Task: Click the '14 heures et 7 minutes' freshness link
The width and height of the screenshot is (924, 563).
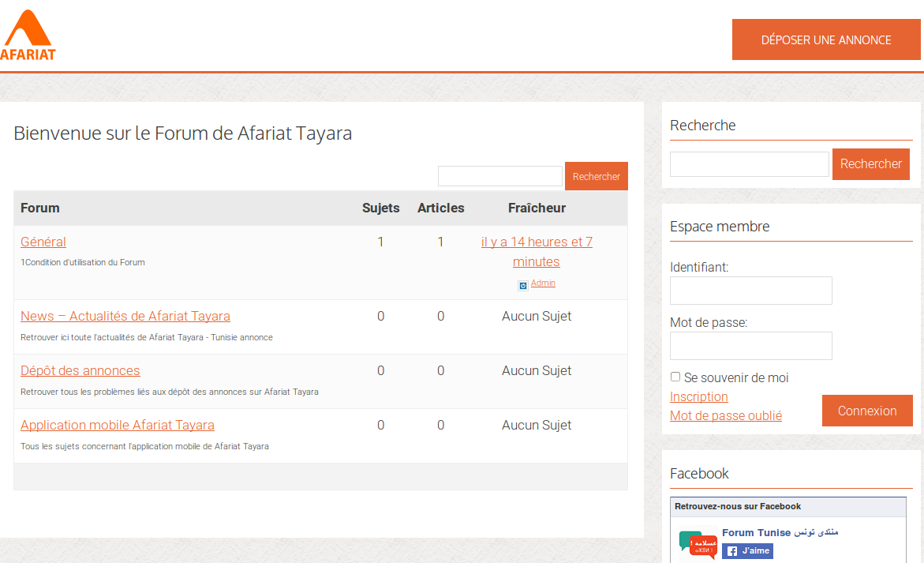Action: [x=537, y=251]
